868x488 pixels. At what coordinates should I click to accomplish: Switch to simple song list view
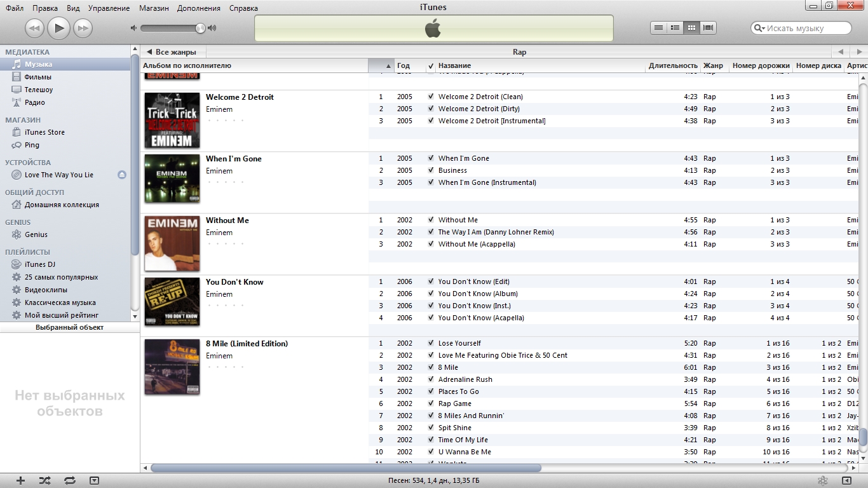[659, 28]
